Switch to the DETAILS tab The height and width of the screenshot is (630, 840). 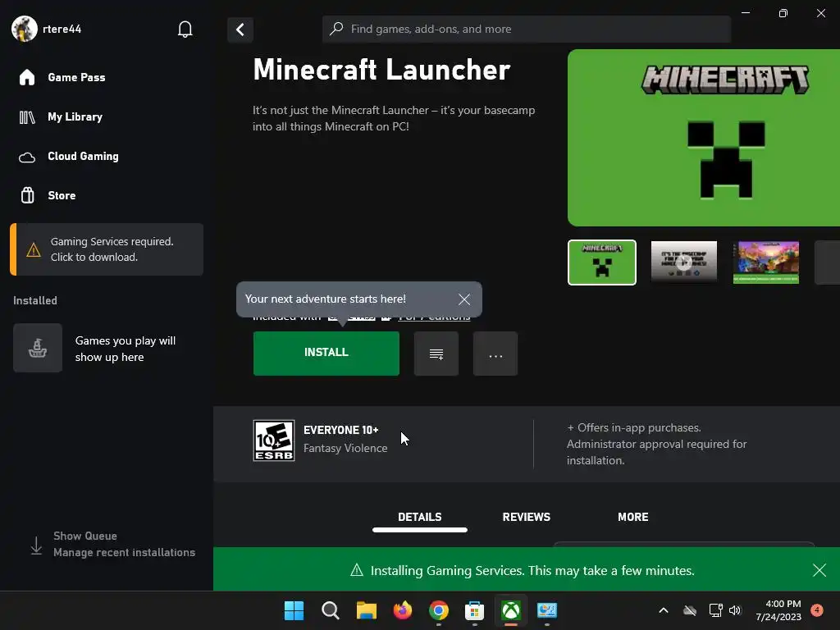[419, 518]
